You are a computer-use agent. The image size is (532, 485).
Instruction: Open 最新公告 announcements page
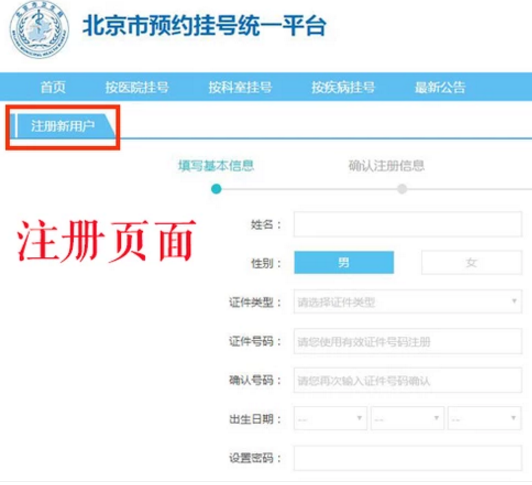[440, 87]
